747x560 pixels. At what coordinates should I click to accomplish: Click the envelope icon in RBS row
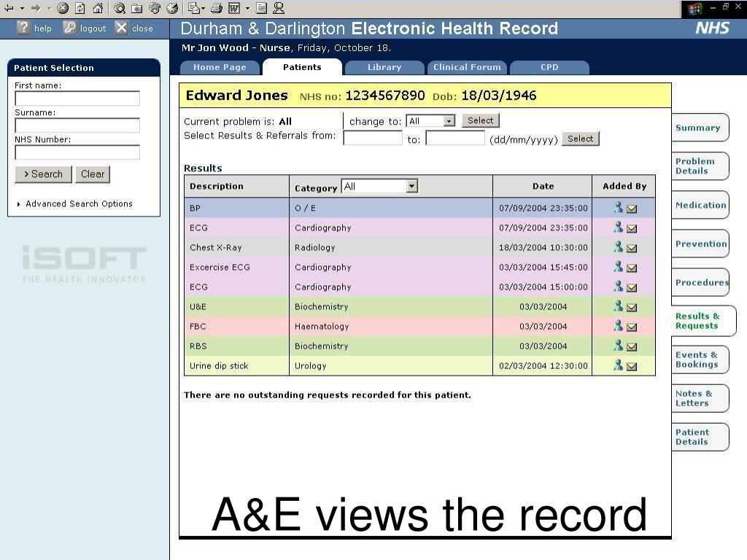(632, 347)
